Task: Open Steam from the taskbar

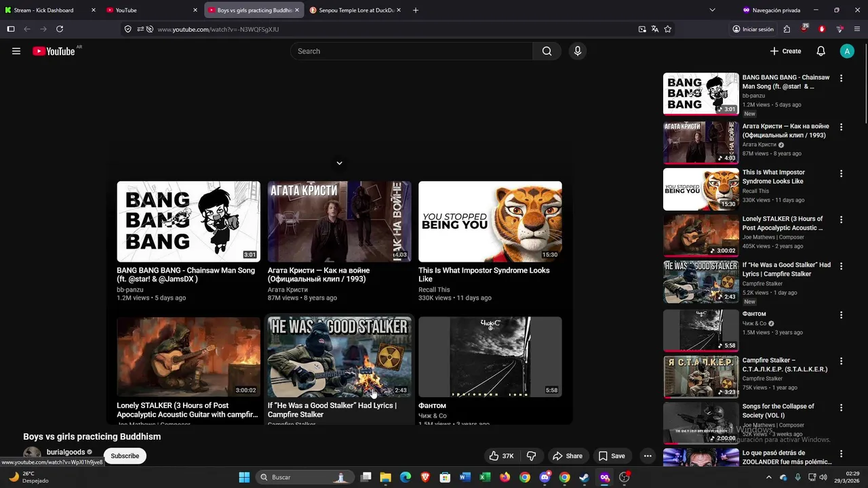Action: point(584,477)
